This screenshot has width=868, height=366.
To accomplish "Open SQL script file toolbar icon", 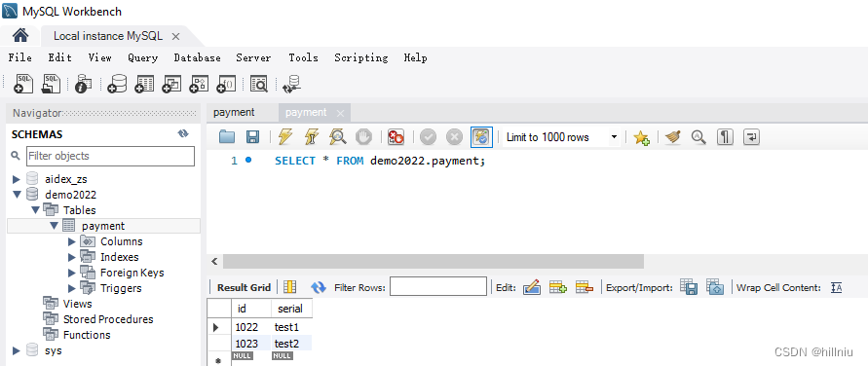I will point(52,83).
